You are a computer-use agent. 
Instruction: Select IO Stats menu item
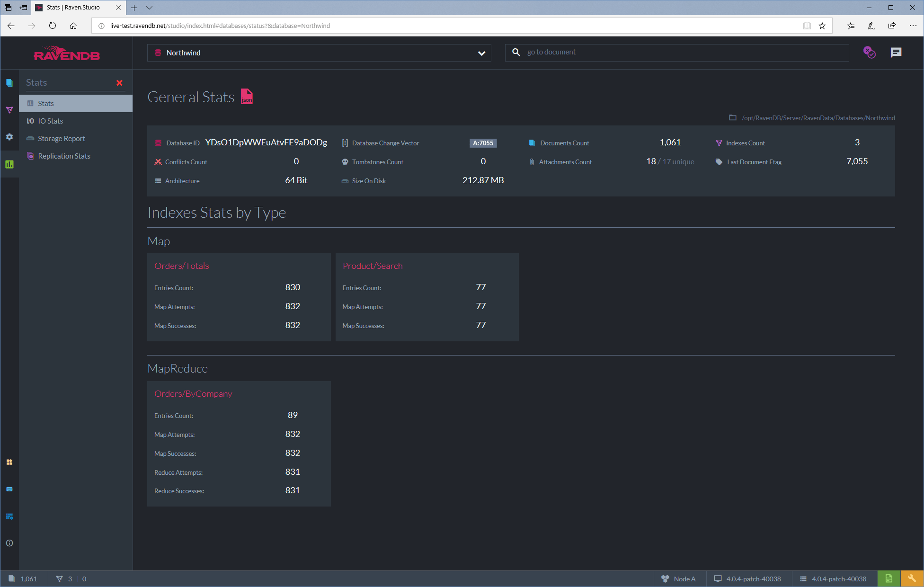pyautogui.click(x=50, y=121)
